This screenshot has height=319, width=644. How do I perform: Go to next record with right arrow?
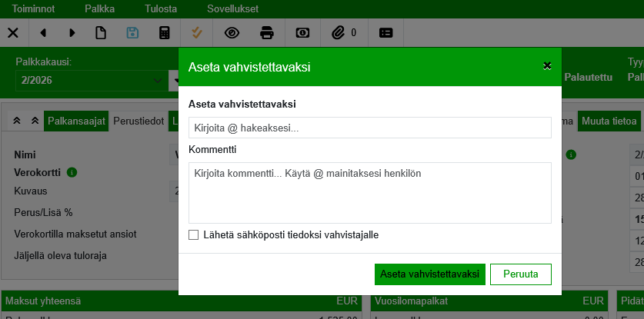click(x=72, y=33)
